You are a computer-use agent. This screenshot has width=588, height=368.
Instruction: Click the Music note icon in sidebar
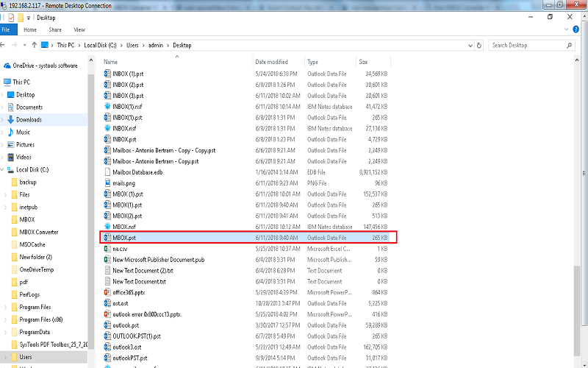tap(10, 132)
